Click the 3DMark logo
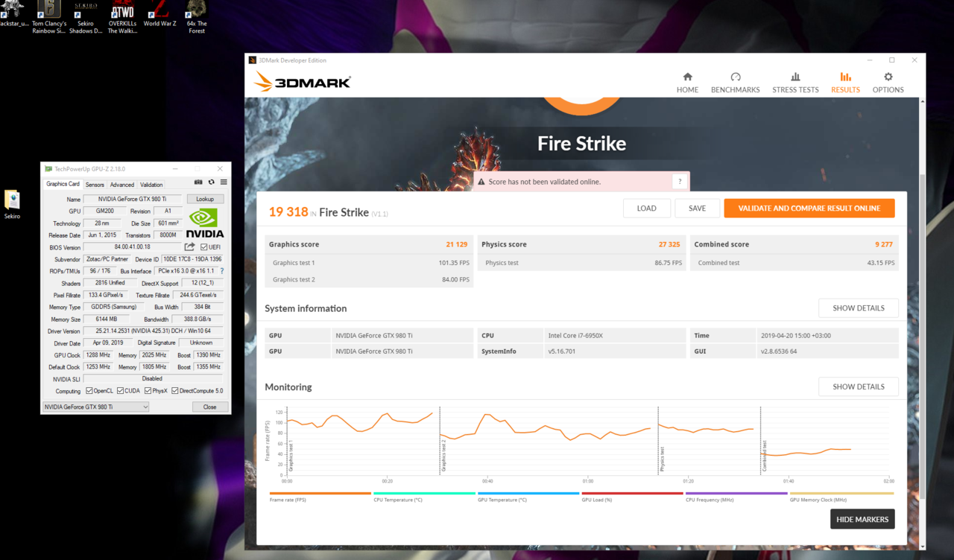954x560 pixels. coord(302,82)
